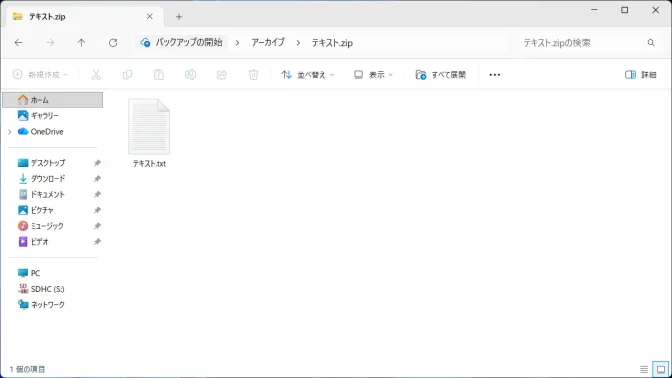Minimize the Explorer window
This screenshot has height=378, width=672.
click(x=594, y=10)
